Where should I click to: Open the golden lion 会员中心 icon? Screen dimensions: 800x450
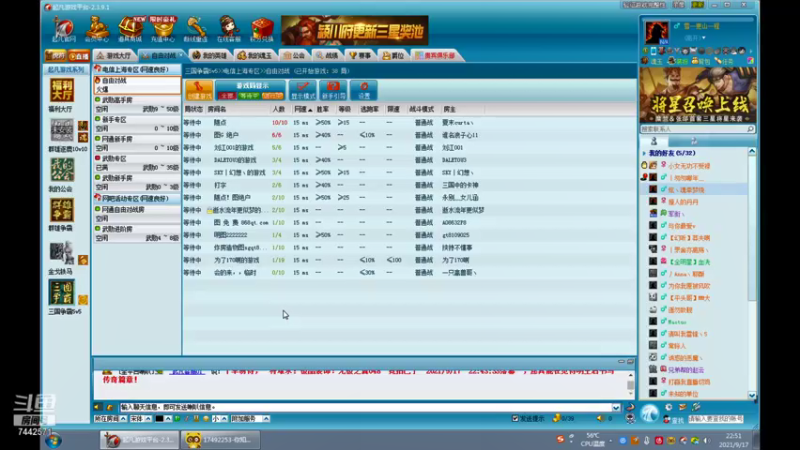(96, 29)
